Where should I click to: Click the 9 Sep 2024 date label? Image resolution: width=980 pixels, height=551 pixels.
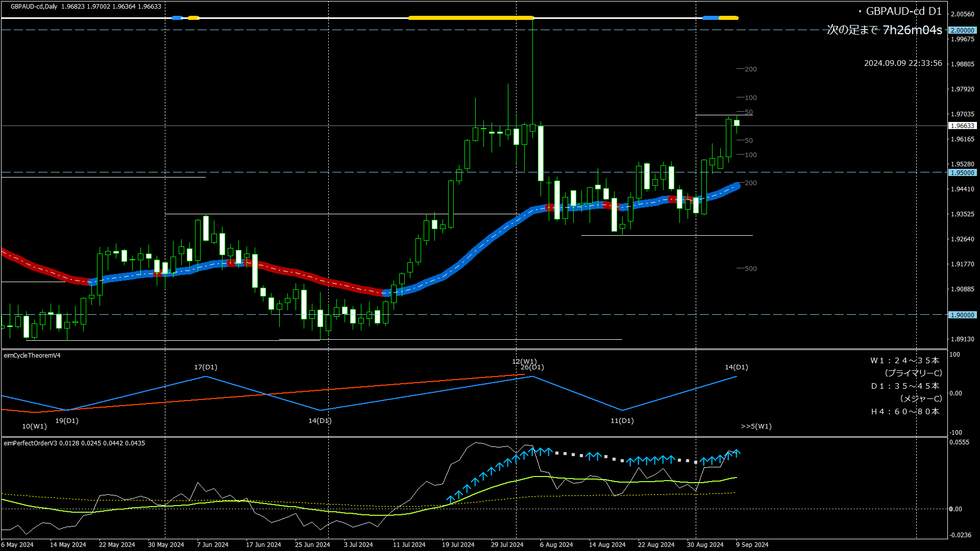tap(752, 545)
